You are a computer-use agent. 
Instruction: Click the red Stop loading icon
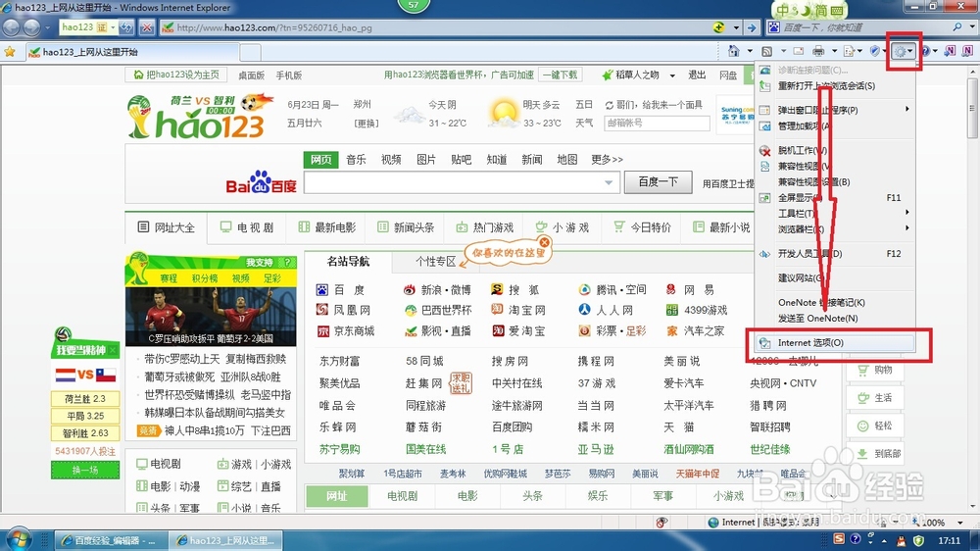146,27
